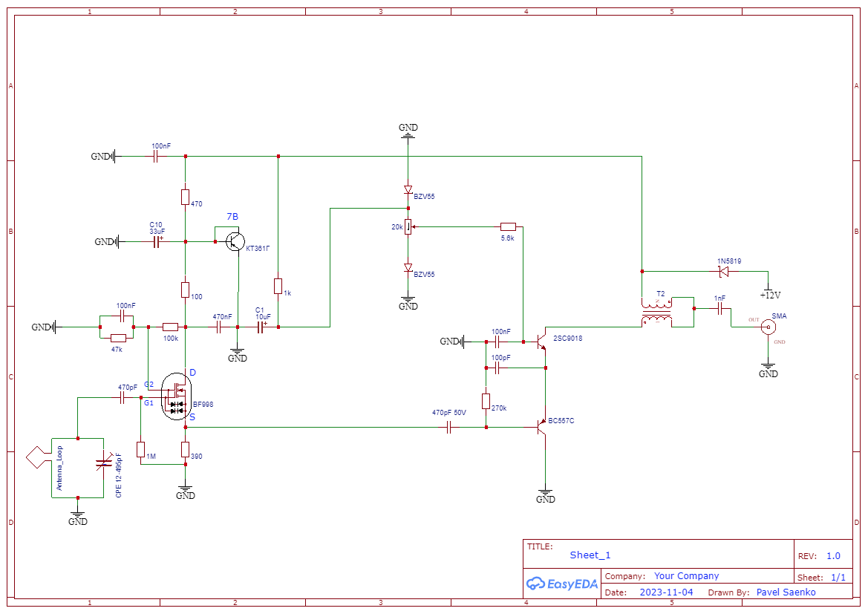Click the BC557C transistor symbol
The width and height of the screenshot is (868, 614).
(541, 427)
